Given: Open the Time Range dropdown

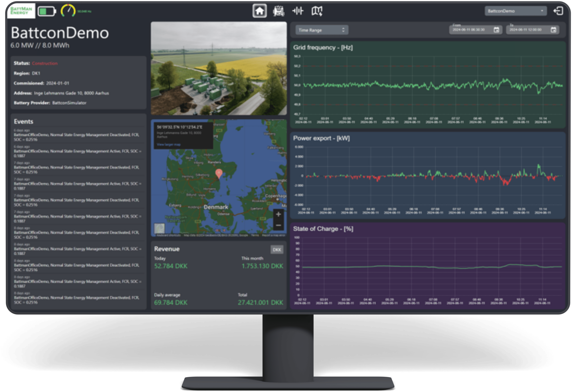Looking at the screenshot, I should [322, 30].
